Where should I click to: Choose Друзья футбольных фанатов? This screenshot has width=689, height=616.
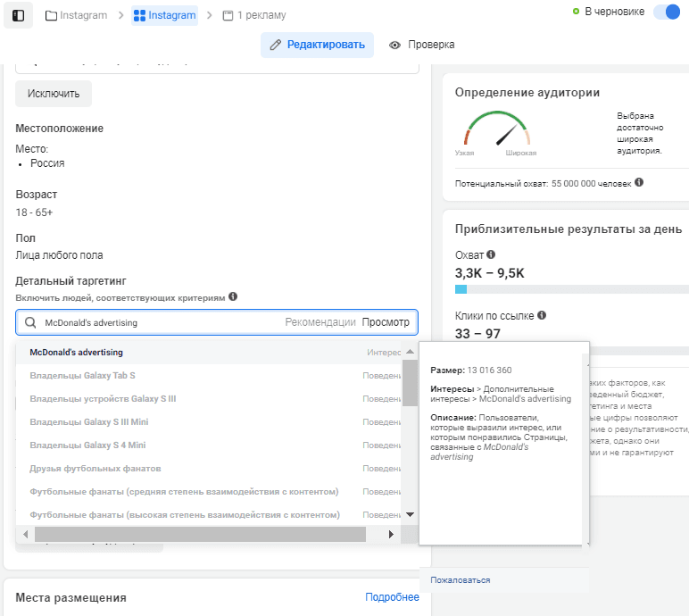[208, 469]
